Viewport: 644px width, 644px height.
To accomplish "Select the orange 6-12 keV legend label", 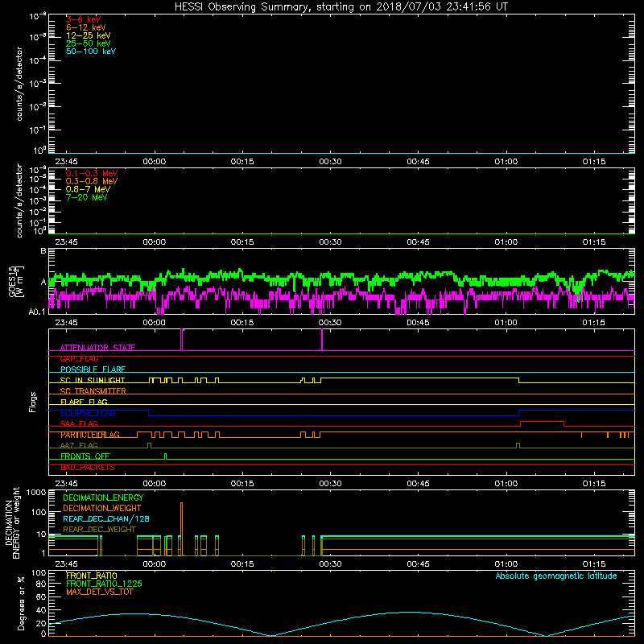I will tap(86, 27).
